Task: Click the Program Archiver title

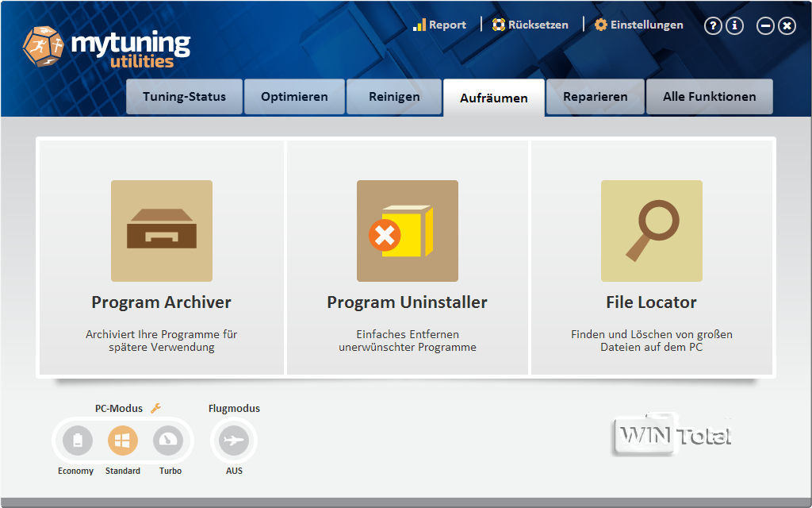Action: pos(162,302)
